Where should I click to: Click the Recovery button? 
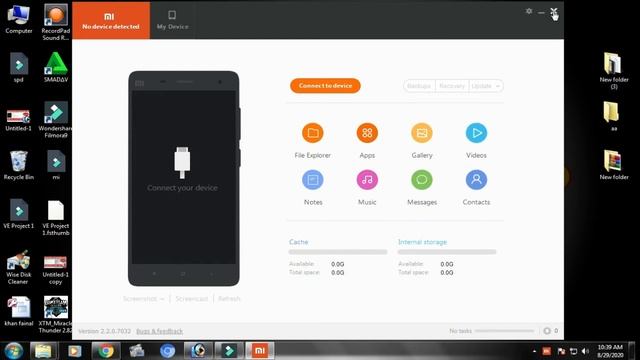point(452,86)
